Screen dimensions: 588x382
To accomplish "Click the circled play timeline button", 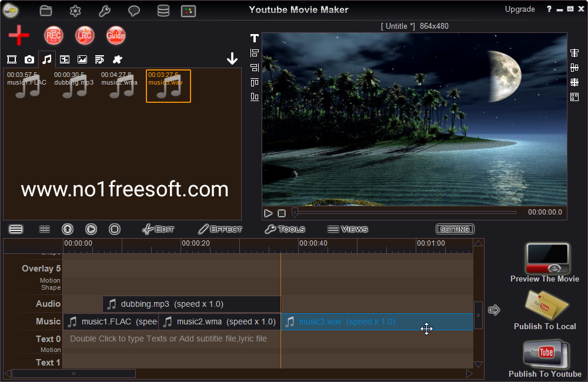I will 91,229.
